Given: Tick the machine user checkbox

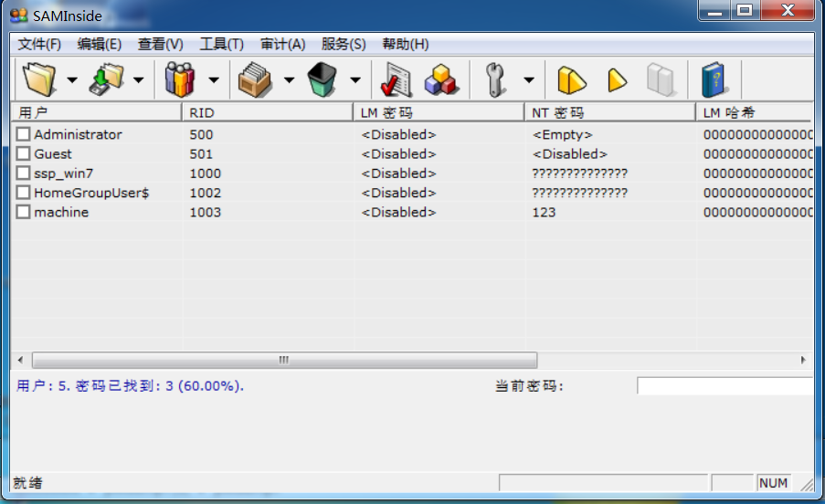Looking at the screenshot, I should click(23, 212).
